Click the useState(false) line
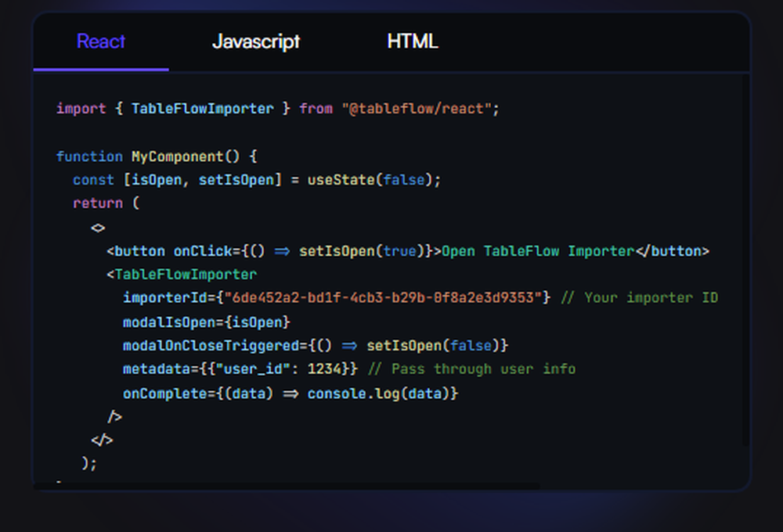Image resolution: width=783 pixels, height=532 pixels. [257, 180]
